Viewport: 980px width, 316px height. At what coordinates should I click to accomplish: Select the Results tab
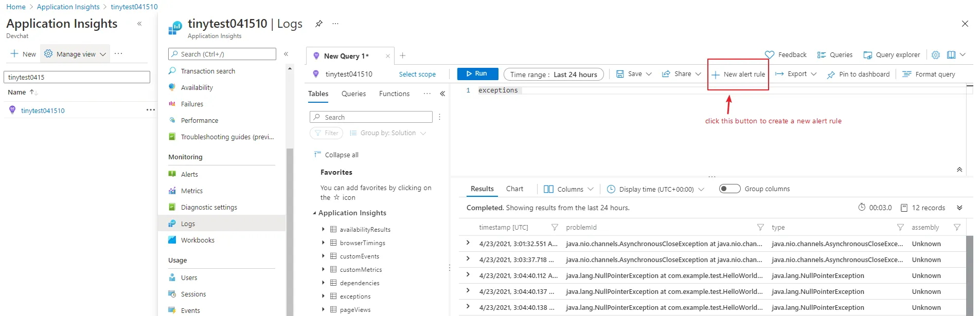click(482, 189)
